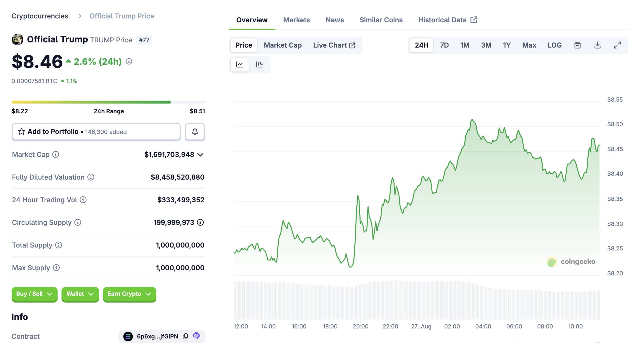Open Market Cap info tooltip icon
Viewport: 644px width, 343px height.
[x=56, y=154]
